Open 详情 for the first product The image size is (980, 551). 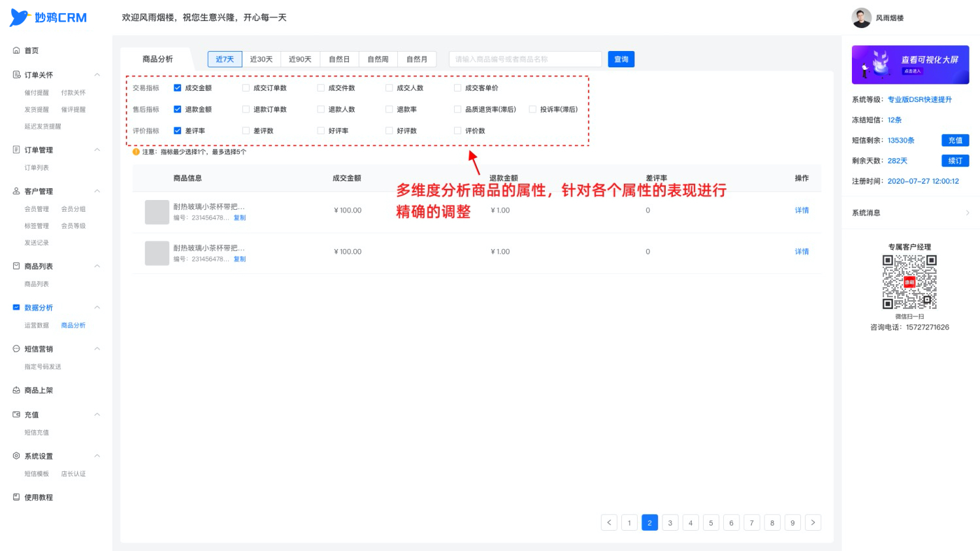[x=802, y=210]
